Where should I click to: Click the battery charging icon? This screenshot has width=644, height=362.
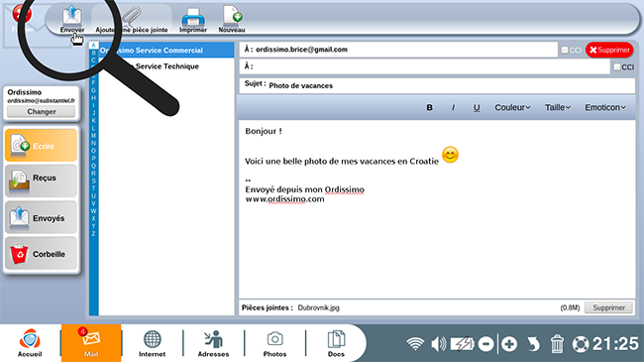463,343
